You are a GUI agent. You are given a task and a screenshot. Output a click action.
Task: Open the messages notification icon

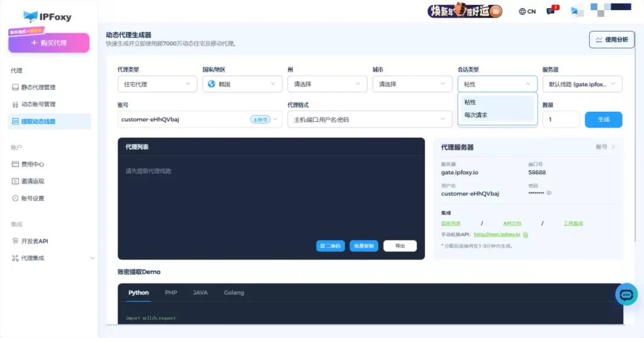tap(552, 11)
